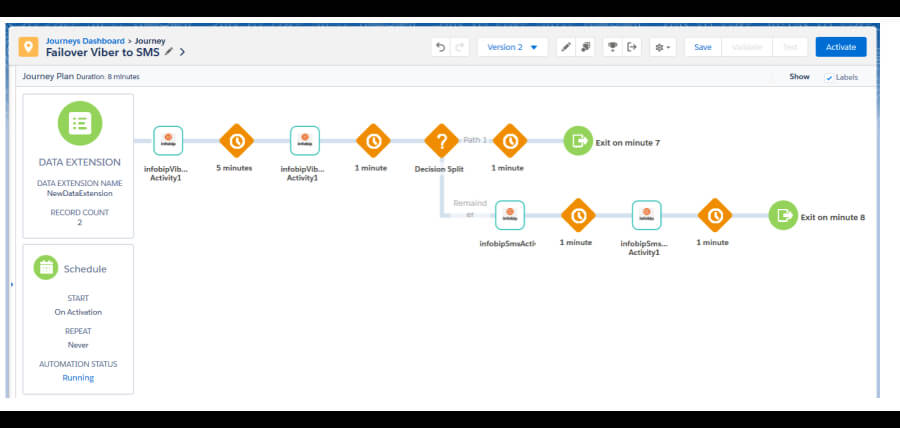Click the green Schedule calendar icon
This screenshot has height=428, width=900.
tap(46, 267)
